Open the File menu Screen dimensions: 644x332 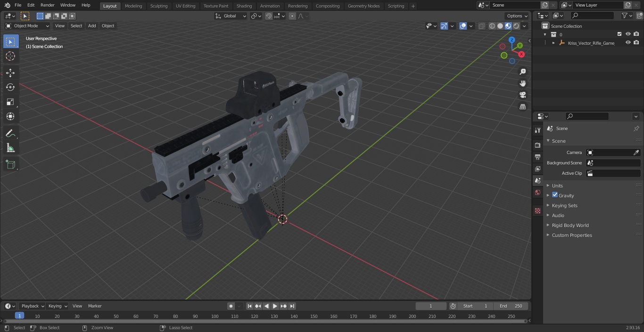click(18, 5)
